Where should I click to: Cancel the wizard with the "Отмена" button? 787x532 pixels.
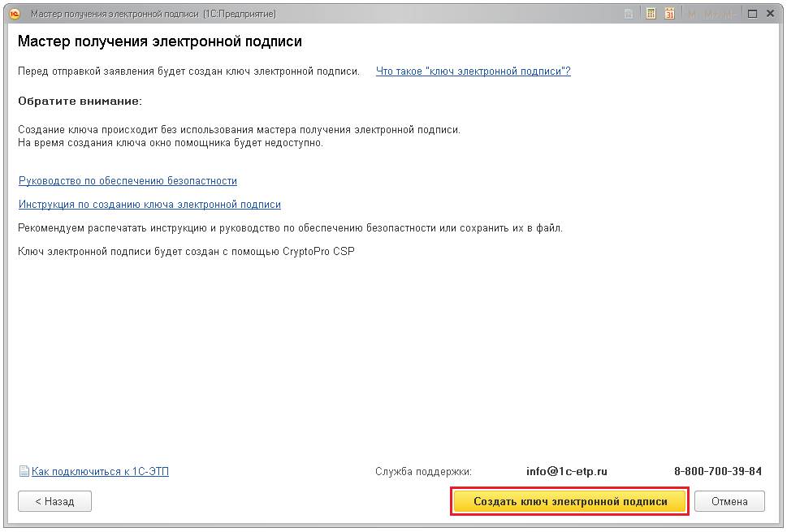pos(729,501)
